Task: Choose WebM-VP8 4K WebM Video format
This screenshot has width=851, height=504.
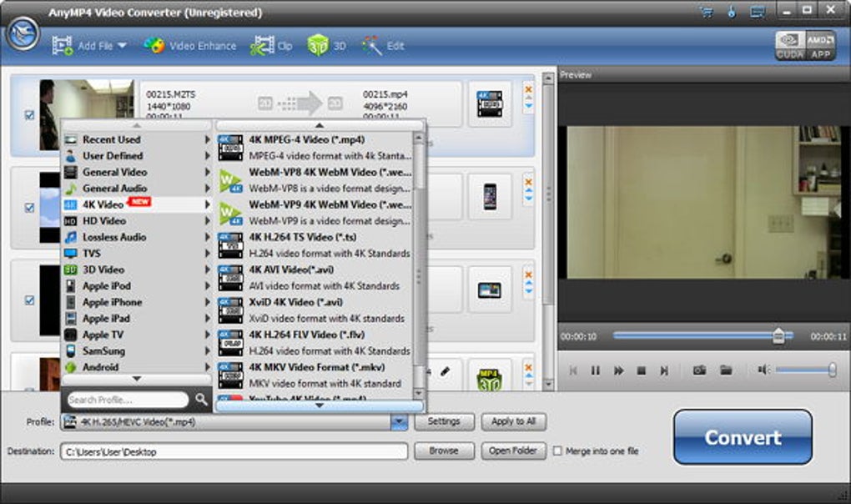Action: (315, 180)
